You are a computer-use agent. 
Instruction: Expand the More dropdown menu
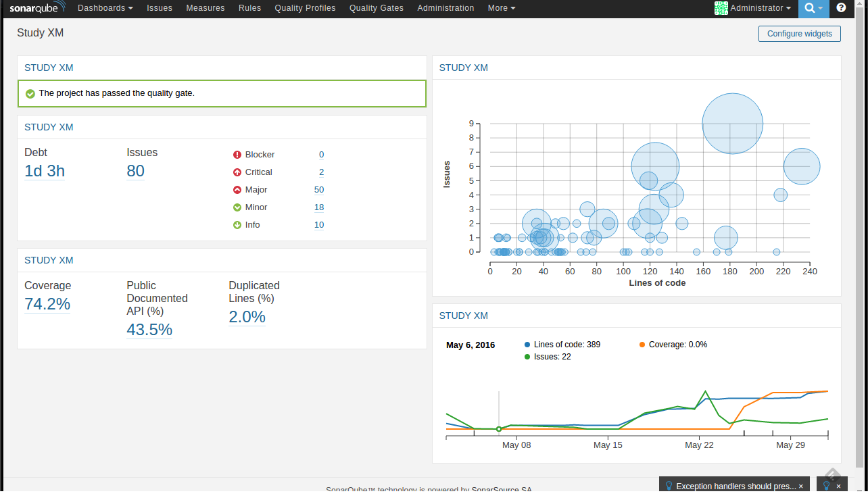pos(502,8)
